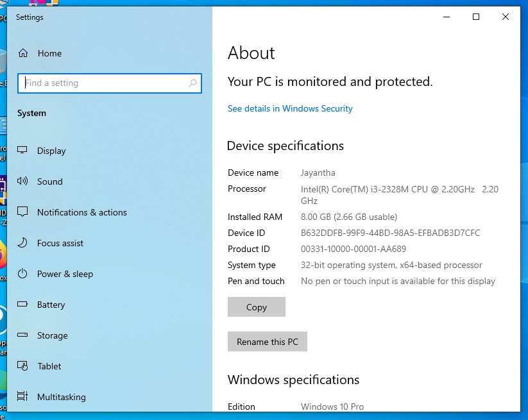Click the Settings window title text
This screenshot has width=528, height=420.
click(x=30, y=17)
